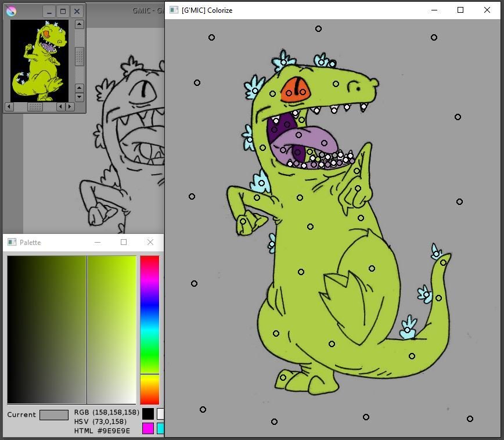This screenshot has height=440, width=504.
Task: Select the control point at the tail tip
Action: 443,262
